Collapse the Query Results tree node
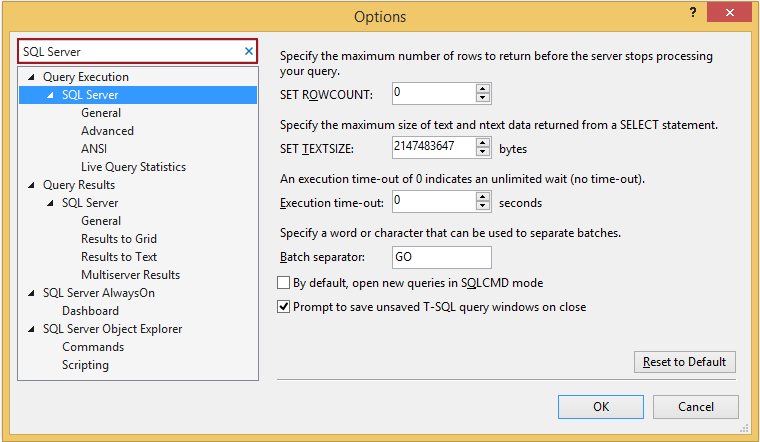Viewport: 760px width, 442px height. point(32,185)
